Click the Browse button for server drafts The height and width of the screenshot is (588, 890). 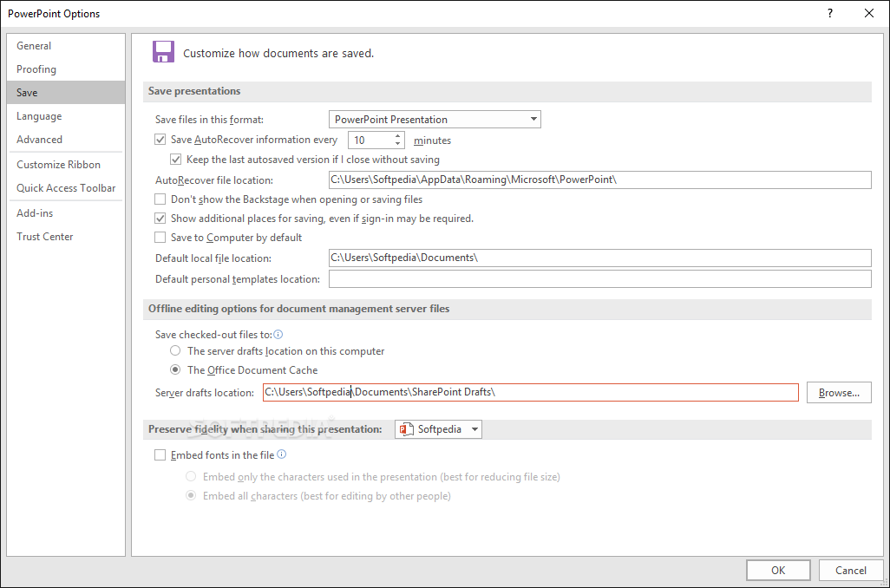[839, 392]
